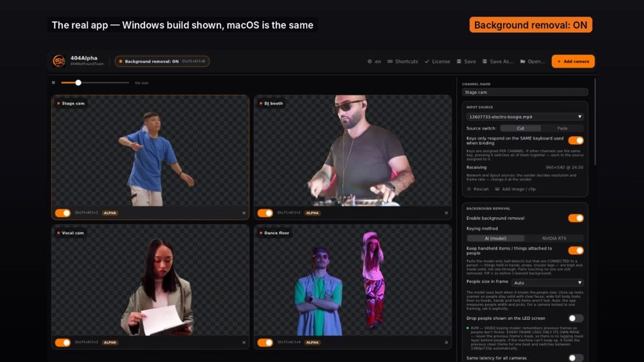644x362 pixels.
Task: Select the NVIDIA RTX keying method
Action: click(x=554, y=238)
